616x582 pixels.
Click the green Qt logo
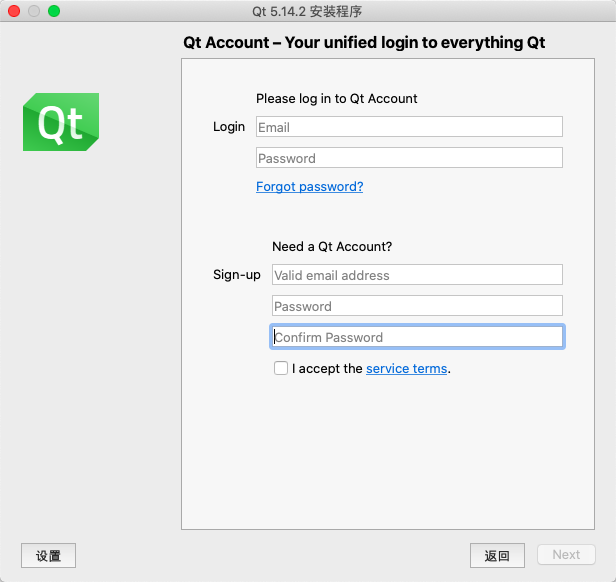pos(61,122)
